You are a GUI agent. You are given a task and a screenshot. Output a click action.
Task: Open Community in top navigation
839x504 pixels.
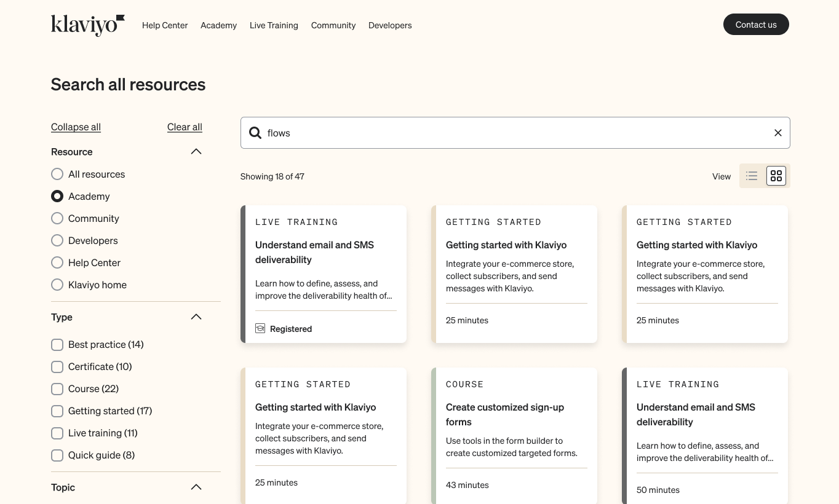[333, 25]
